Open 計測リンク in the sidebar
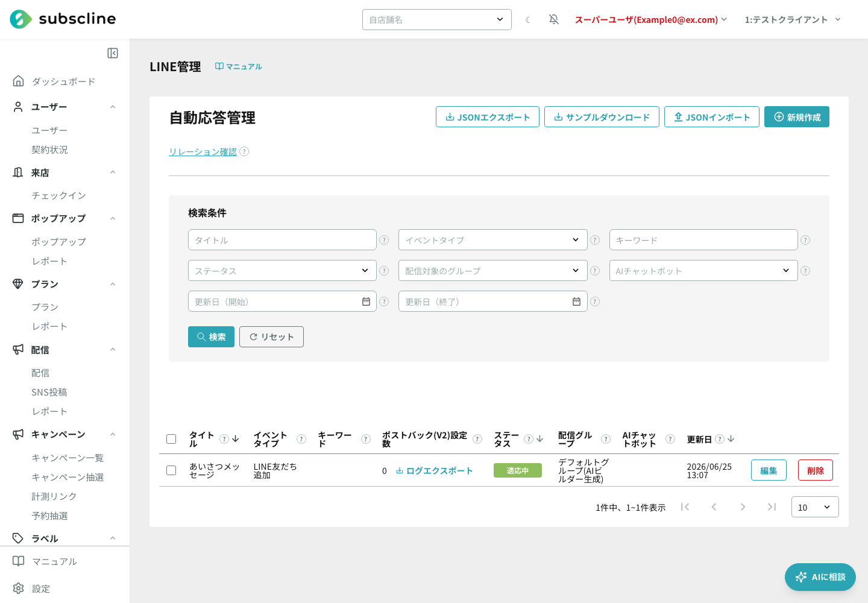868x603 pixels. click(x=54, y=496)
